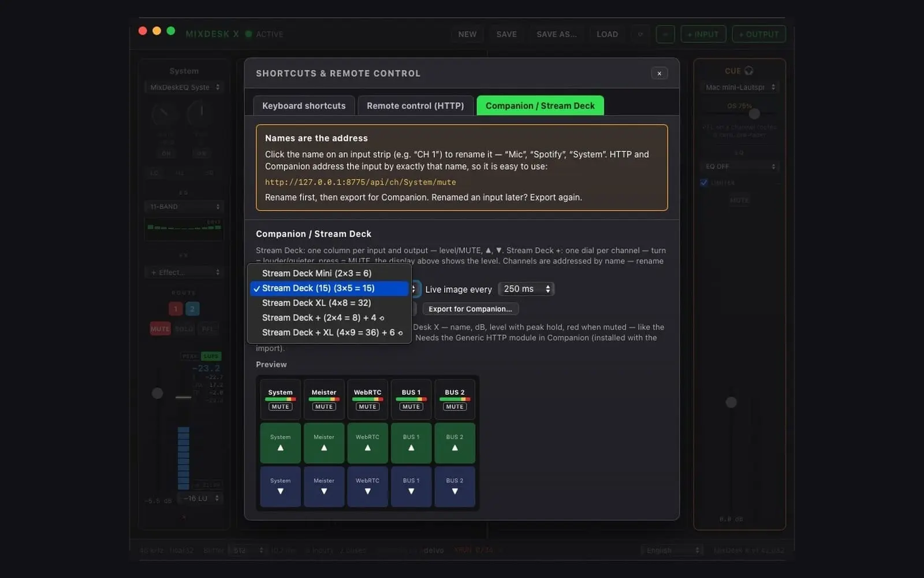Click the Meister volume up arrow key
924x578 pixels.
[x=324, y=443]
